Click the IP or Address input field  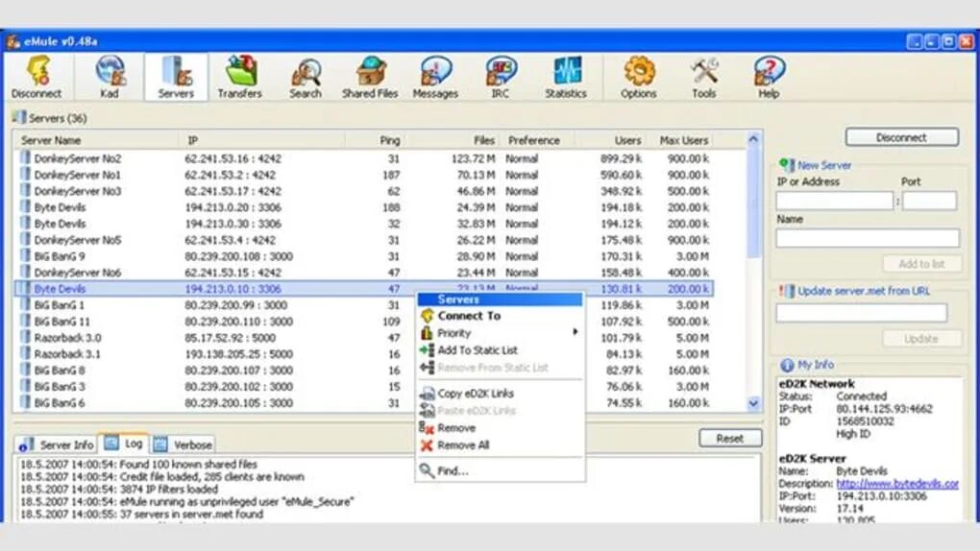834,201
